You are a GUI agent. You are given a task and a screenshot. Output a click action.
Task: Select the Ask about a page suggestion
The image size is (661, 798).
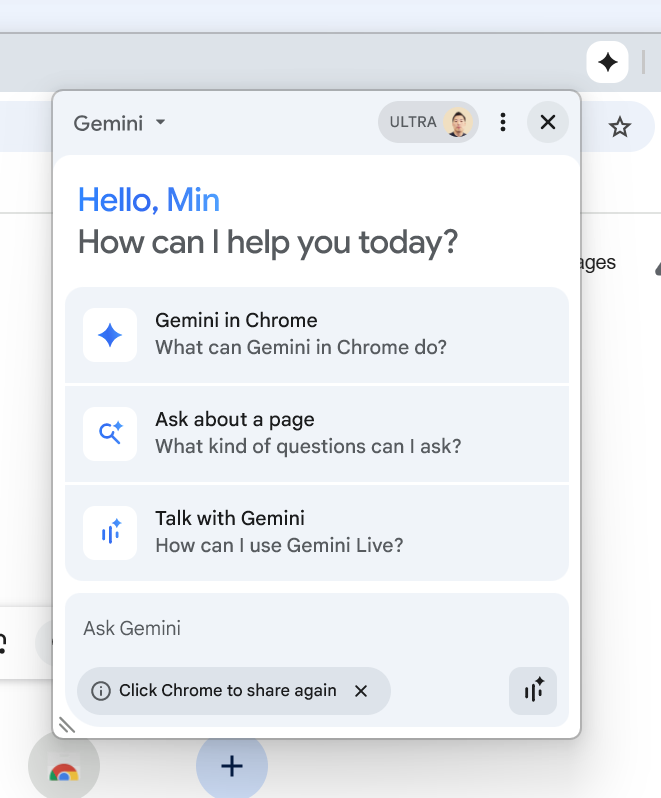pos(317,434)
